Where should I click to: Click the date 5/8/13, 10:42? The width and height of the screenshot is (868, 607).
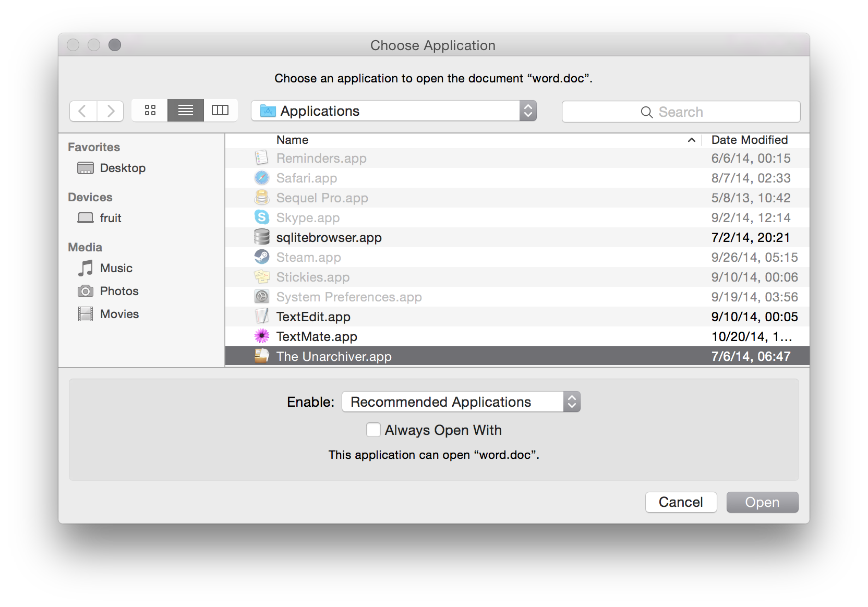click(751, 198)
